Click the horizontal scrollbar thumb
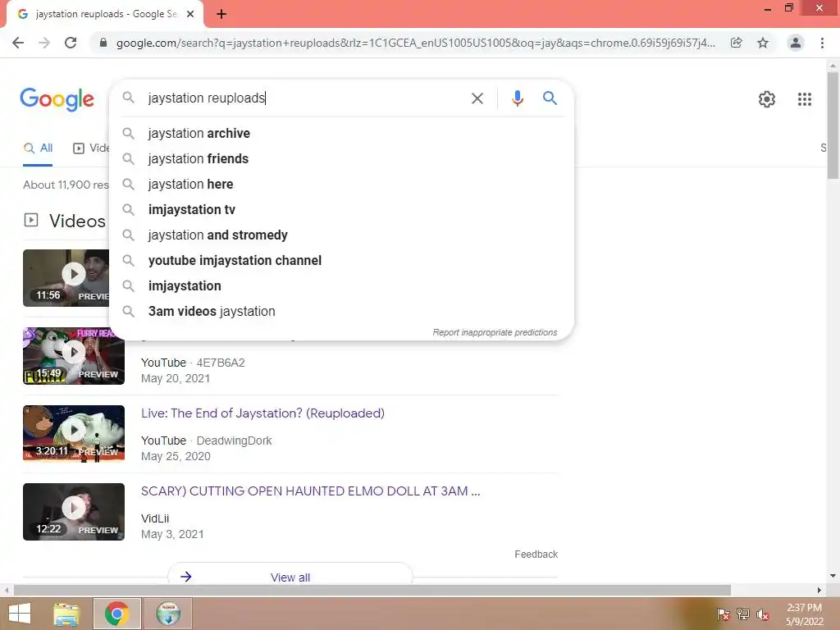Screen dimensions: 840x630 click(372, 591)
